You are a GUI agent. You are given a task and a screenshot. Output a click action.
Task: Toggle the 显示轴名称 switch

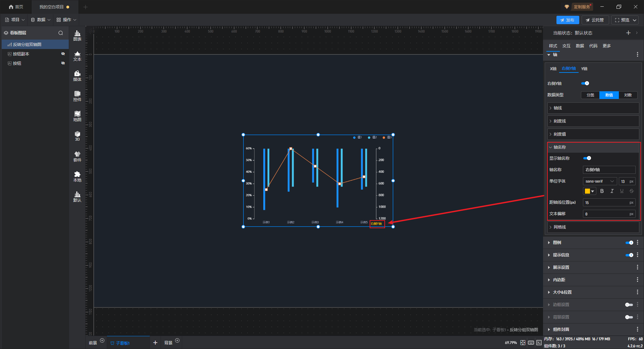(587, 158)
